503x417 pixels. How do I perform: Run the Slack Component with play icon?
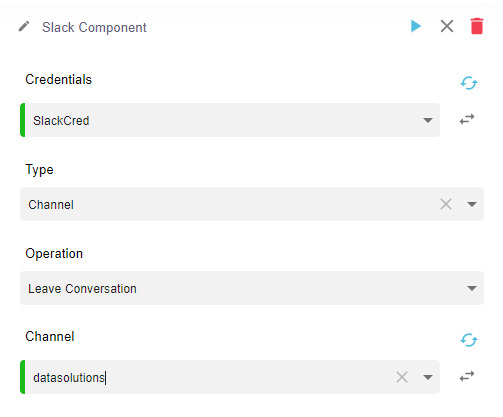click(x=416, y=26)
